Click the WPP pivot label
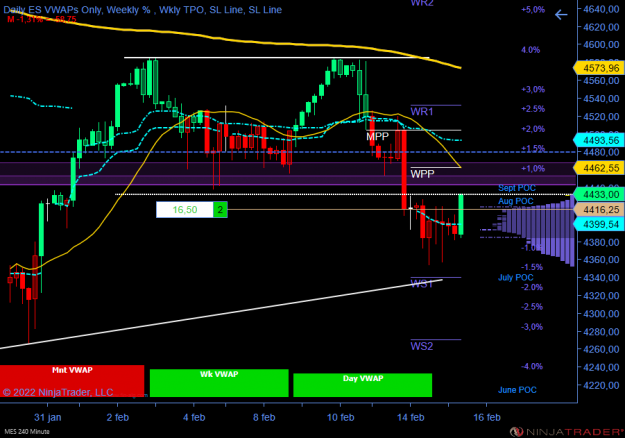This screenshot has width=625, height=438. [422, 174]
